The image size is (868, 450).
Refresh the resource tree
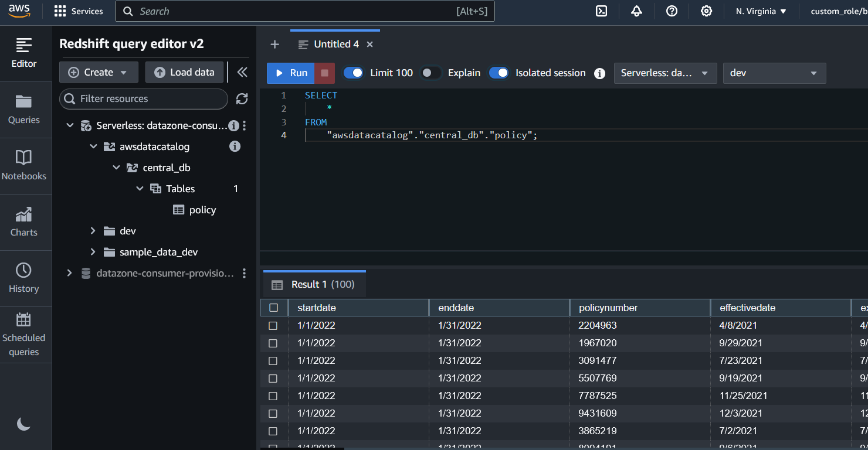[x=242, y=99]
